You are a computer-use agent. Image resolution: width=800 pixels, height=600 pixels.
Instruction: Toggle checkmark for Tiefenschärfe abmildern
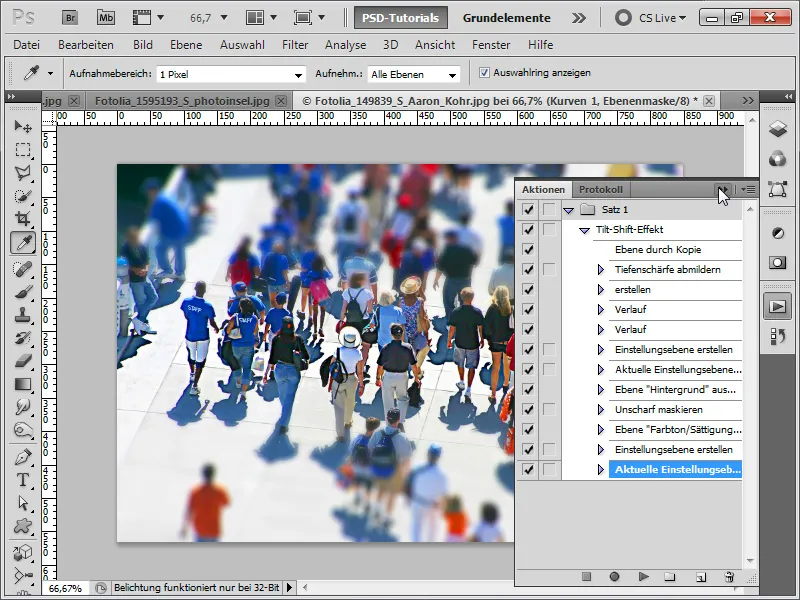pos(529,269)
